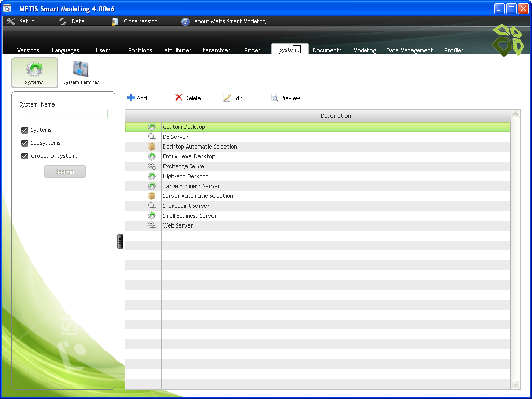532x399 pixels.
Task: Select the Entry Level Desktop row
Action: 317,156
